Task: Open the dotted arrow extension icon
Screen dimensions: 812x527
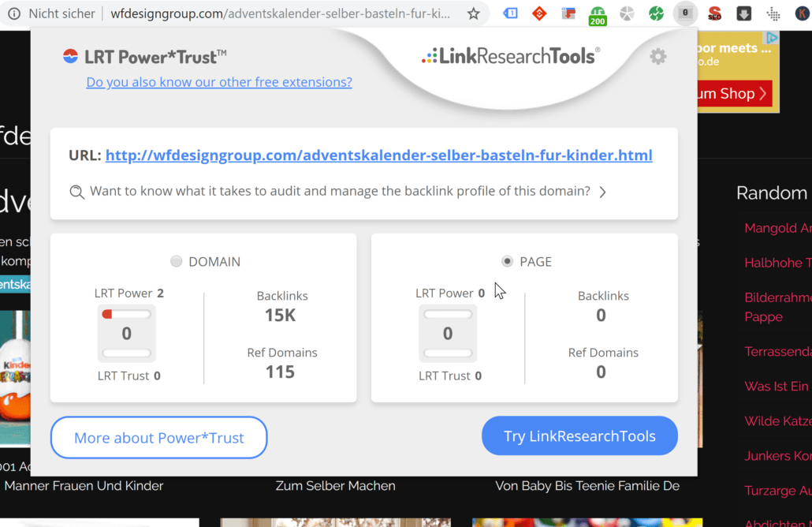Action: tap(773, 14)
